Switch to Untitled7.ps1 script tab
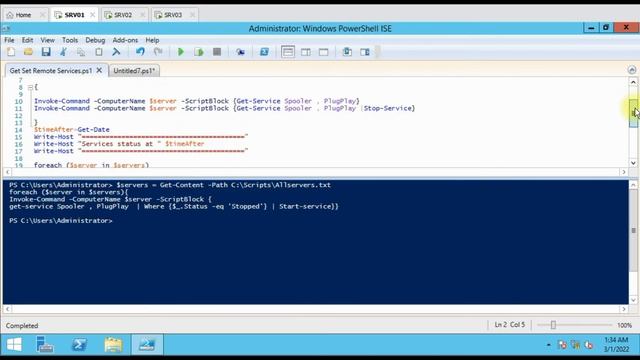This screenshot has height=360, width=640. tap(134, 71)
